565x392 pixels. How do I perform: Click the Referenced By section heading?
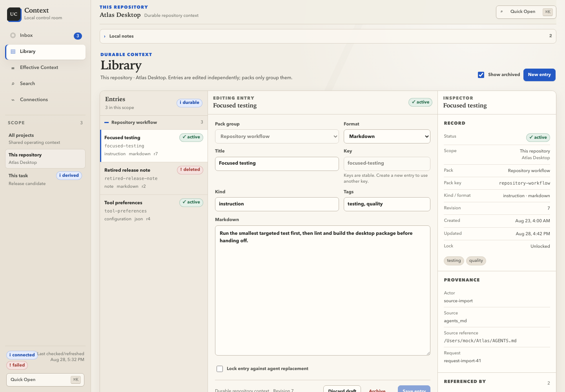[465, 381]
